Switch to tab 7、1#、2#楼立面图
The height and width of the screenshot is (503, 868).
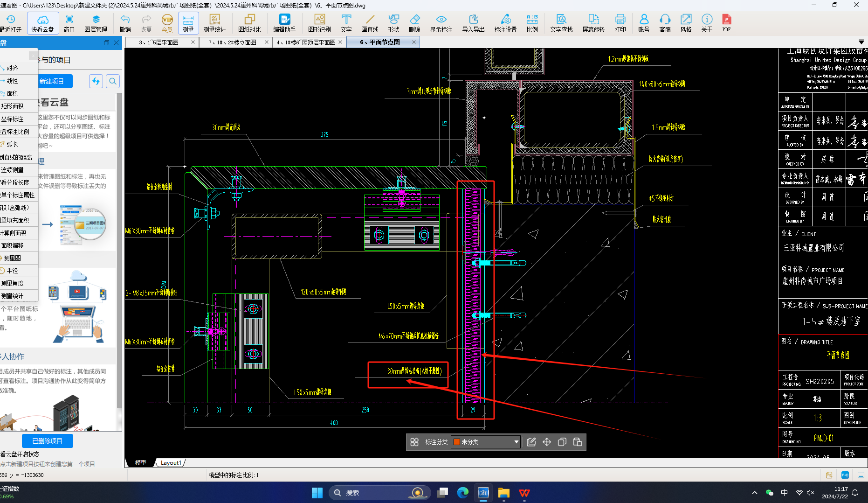232,42
